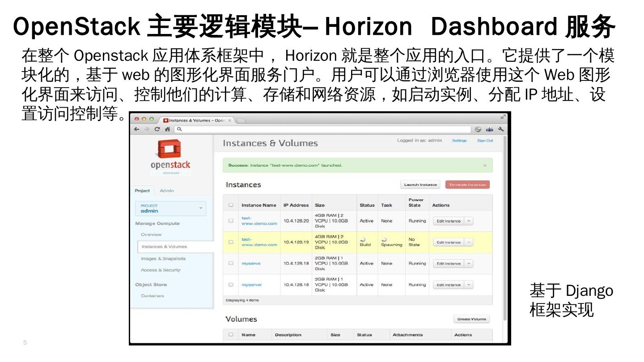Click the Instance Name column header
This screenshot has width=644, height=362.
tap(259, 205)
